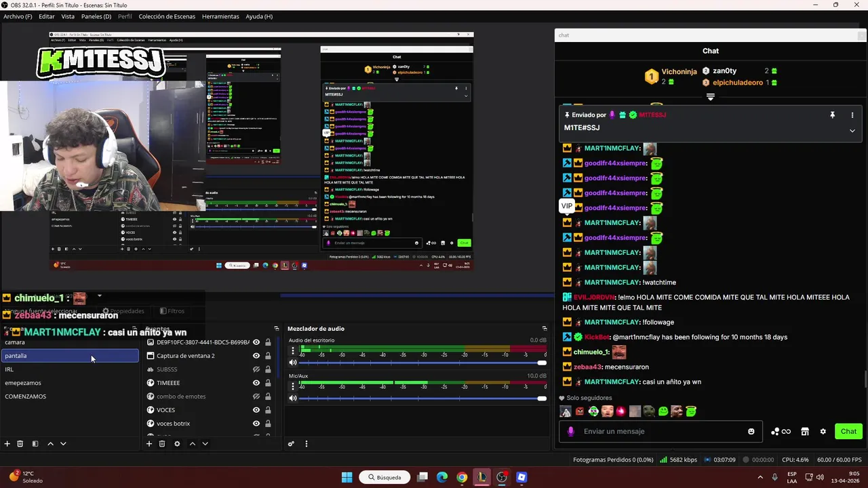Open the Colección de Escenas menu
868x488 pixels.
pos(167,16)
